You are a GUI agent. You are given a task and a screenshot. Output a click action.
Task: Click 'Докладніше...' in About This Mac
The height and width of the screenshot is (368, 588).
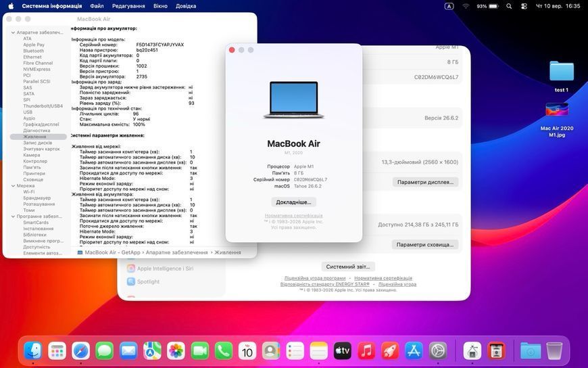tap(293, 202)
